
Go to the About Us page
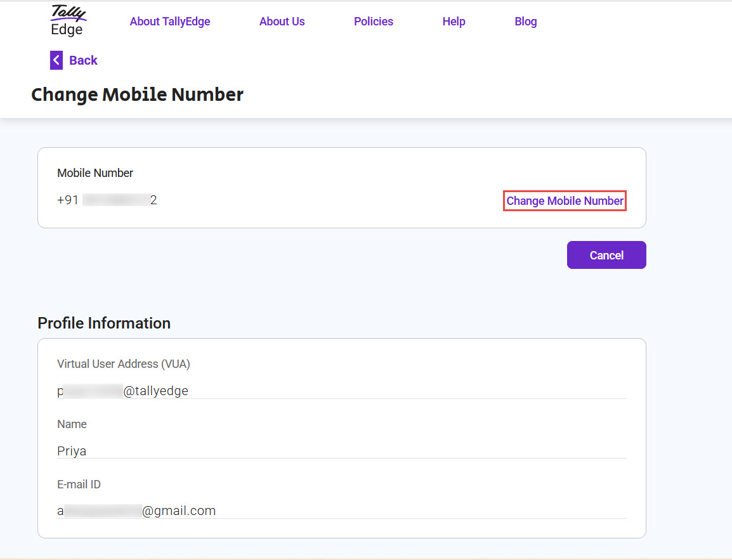point(282,22)
